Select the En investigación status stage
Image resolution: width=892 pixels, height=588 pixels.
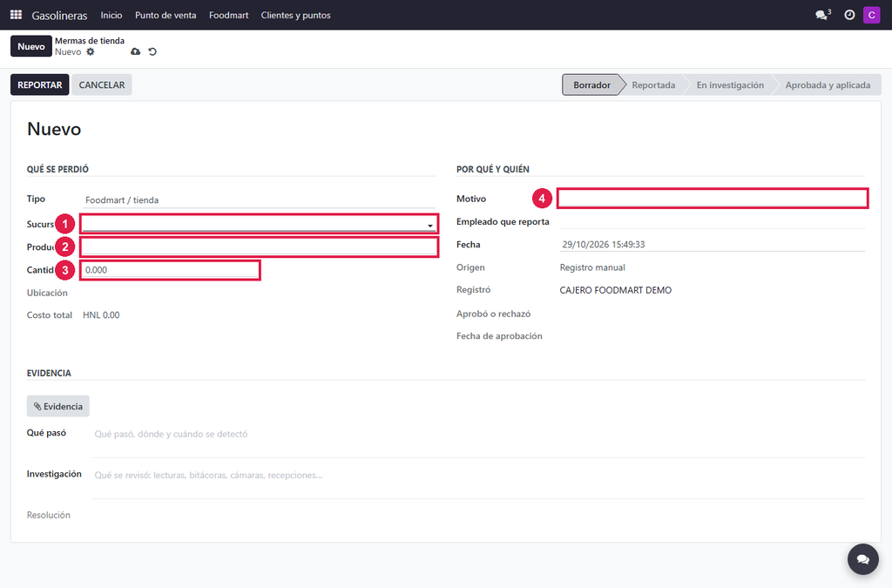(731, 84)
